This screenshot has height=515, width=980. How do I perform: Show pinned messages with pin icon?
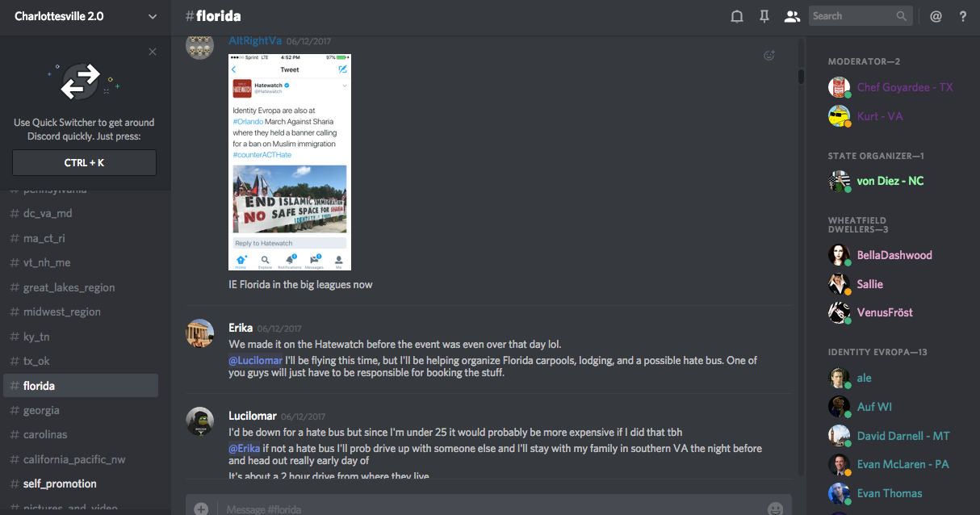click(764, 16)
